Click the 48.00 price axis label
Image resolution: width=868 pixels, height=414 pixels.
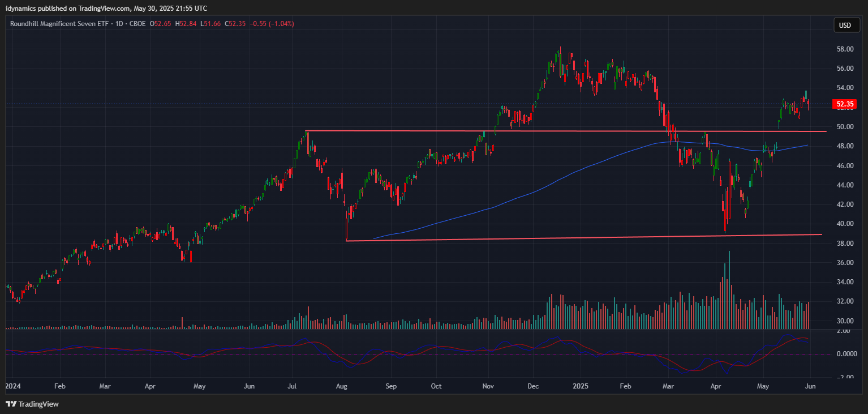pyautogui.click(x=845, y=146)
